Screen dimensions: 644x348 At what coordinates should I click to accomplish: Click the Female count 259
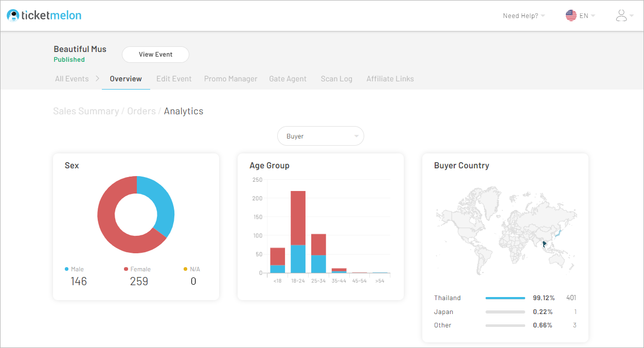tap(139, 281)
